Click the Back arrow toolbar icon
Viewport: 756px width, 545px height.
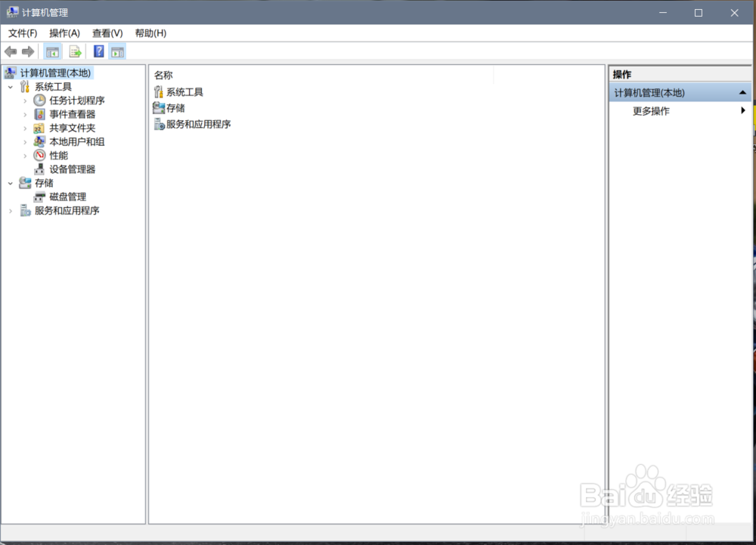(x=11, y=51)
